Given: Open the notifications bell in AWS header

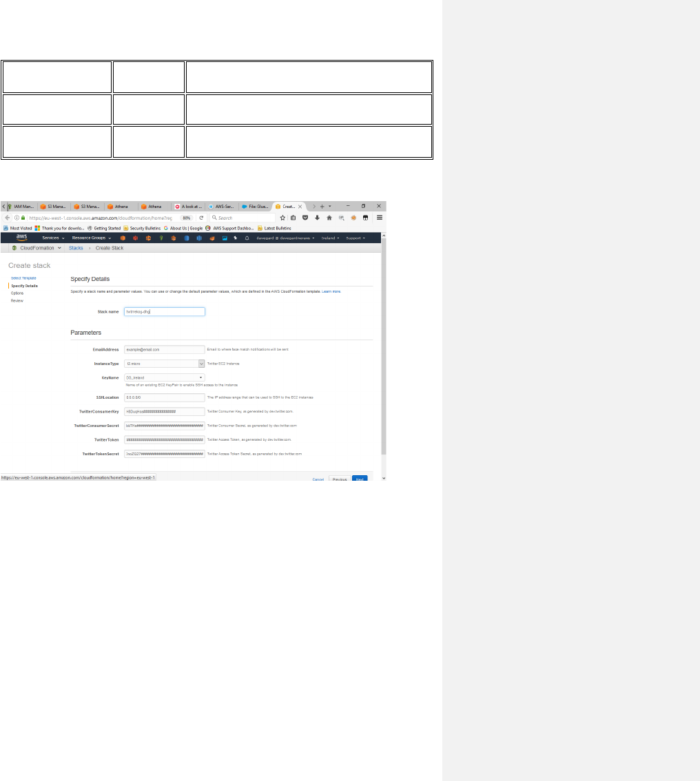Looking at the screenshot, I should [x=247, y=238].
